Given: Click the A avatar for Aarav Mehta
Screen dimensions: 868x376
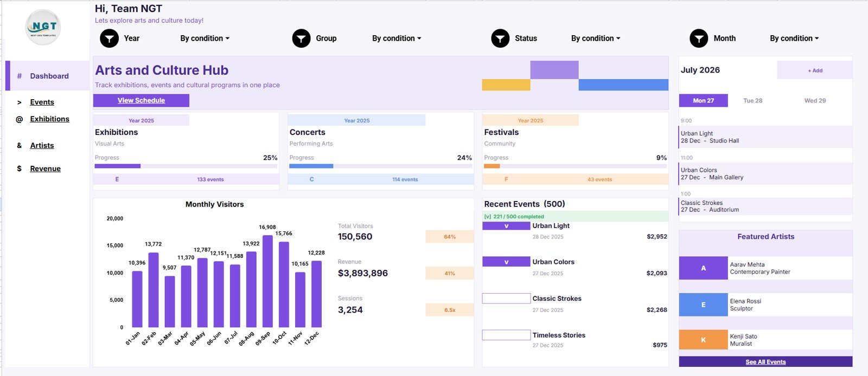Looking at the screenshot, I should [x=704, y=268].
